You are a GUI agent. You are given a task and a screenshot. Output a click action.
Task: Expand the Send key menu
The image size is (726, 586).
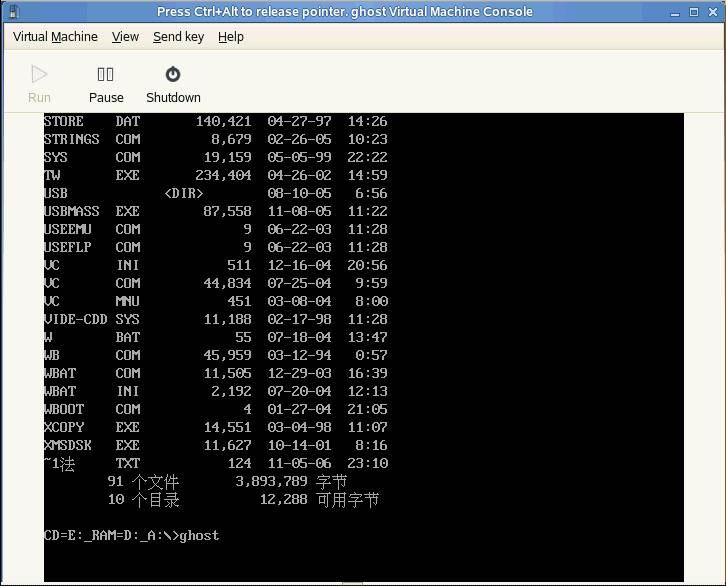coord(178,37)
